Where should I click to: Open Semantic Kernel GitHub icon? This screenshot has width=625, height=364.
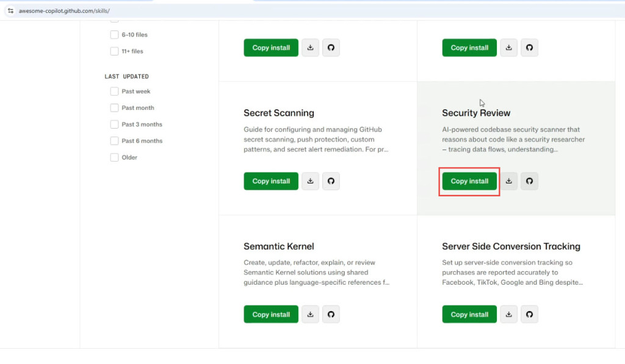click(331, 314)
